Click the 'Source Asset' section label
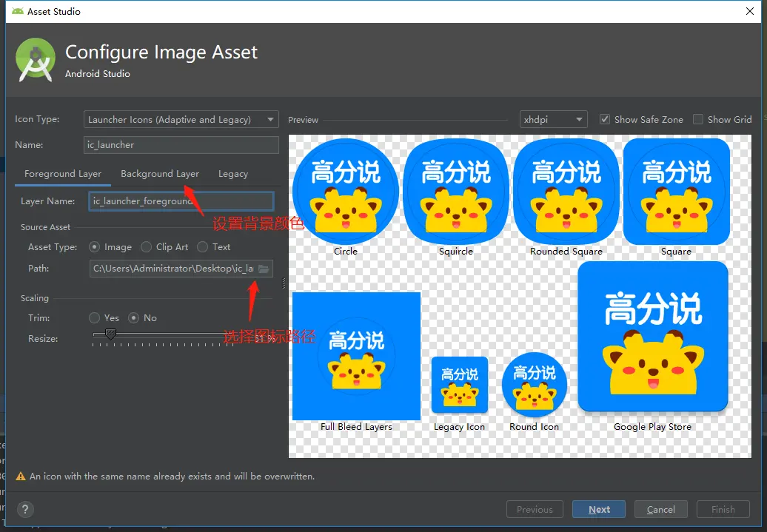Image resolution: width=767 pixels, height=532 pixels. tap(45, 227)
